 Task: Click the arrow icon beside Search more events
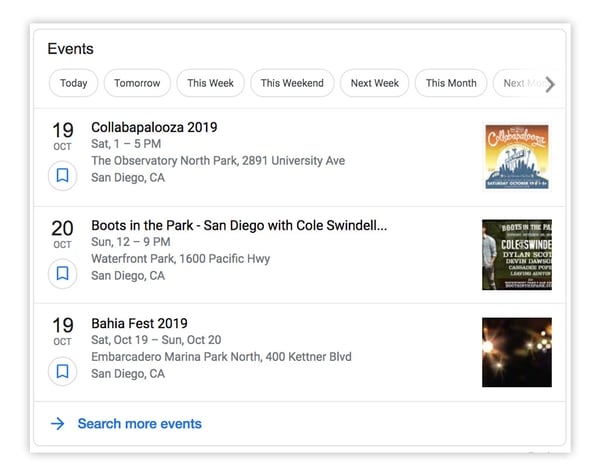click(58, 424)
